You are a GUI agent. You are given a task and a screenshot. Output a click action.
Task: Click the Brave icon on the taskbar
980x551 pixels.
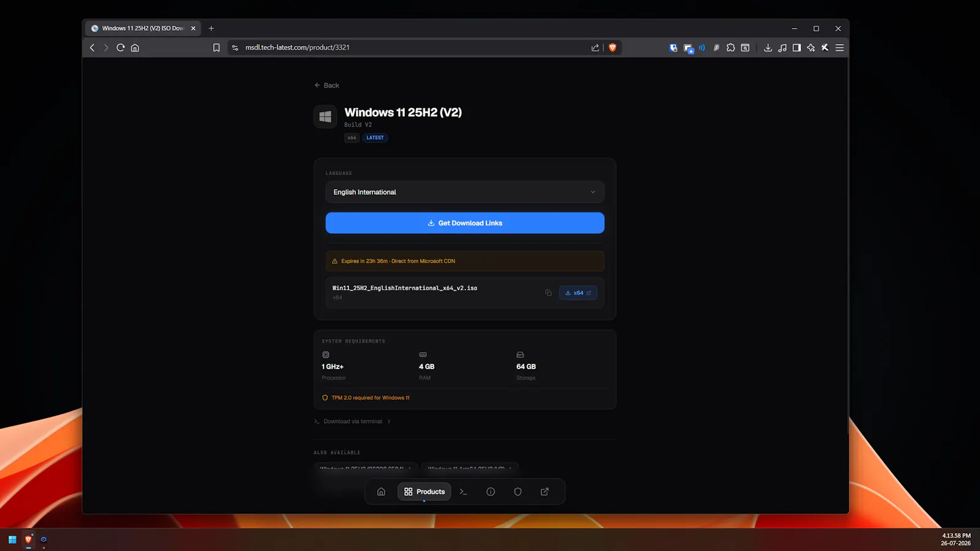pyautogui.click(x=28, y=539)
